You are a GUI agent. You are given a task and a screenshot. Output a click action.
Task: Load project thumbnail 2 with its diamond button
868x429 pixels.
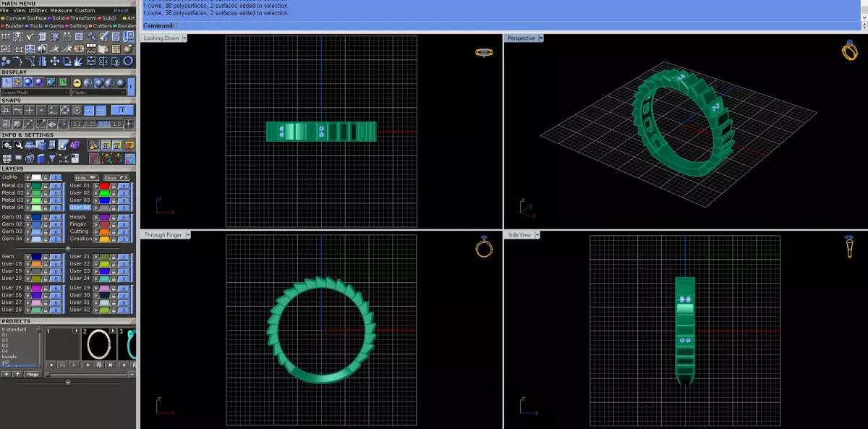pos(88,365)
